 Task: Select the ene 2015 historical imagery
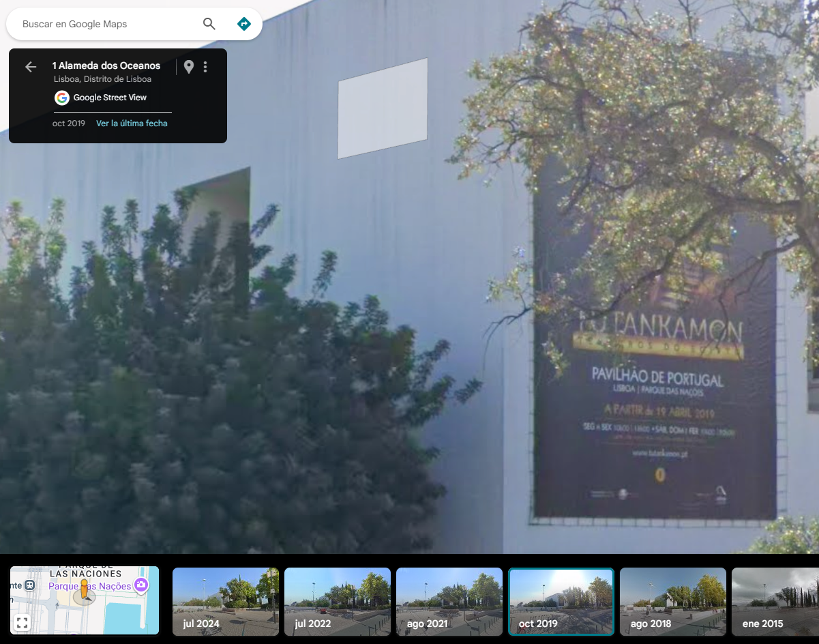[777, 601]
